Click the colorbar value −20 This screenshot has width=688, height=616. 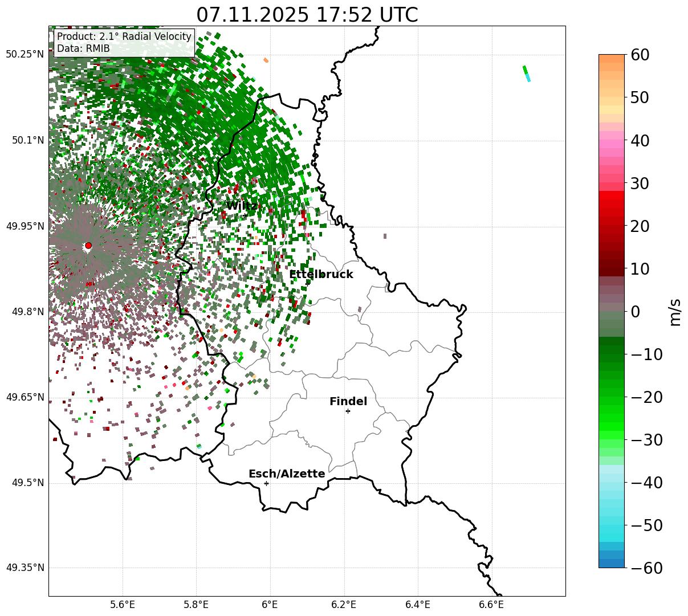pyautogui.click(x=646, y=397)
